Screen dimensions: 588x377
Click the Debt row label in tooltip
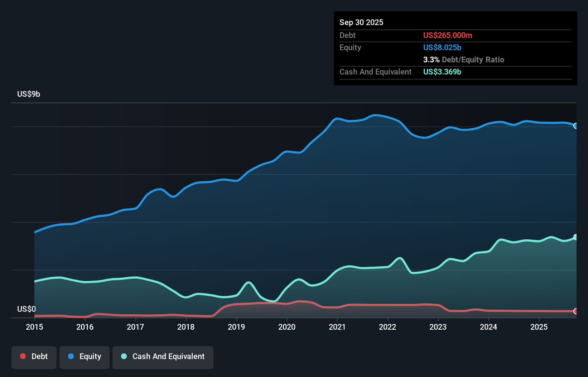click(347, 35)
